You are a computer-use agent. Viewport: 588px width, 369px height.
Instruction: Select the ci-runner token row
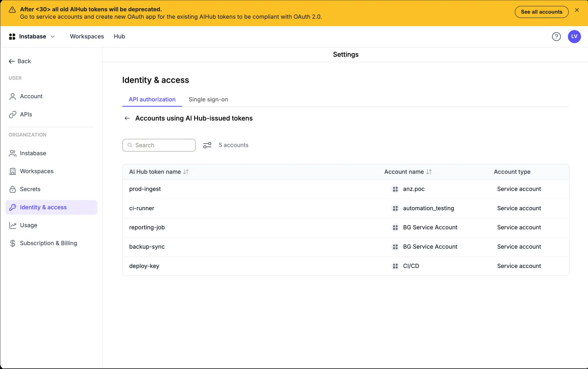tap(346, 208)
